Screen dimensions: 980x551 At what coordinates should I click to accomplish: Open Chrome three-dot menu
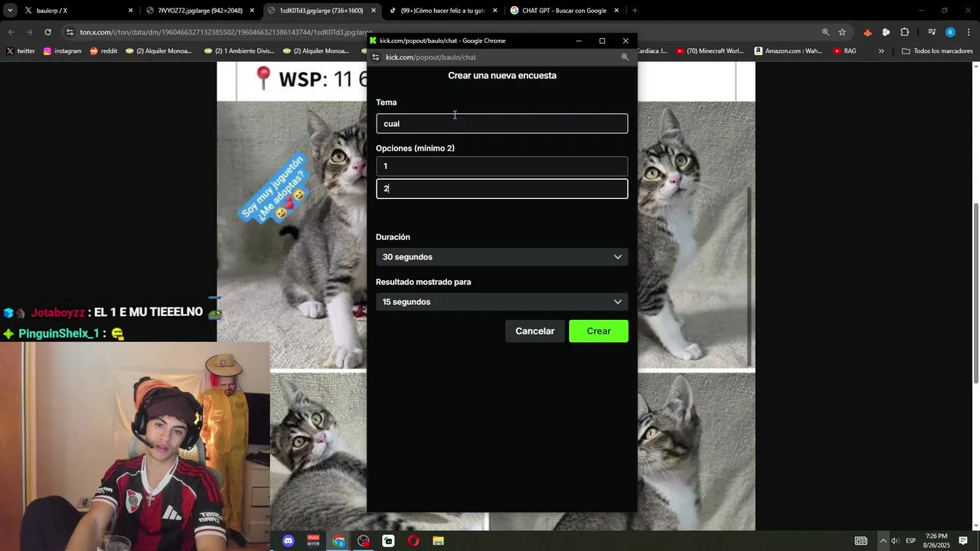[969, 32]
